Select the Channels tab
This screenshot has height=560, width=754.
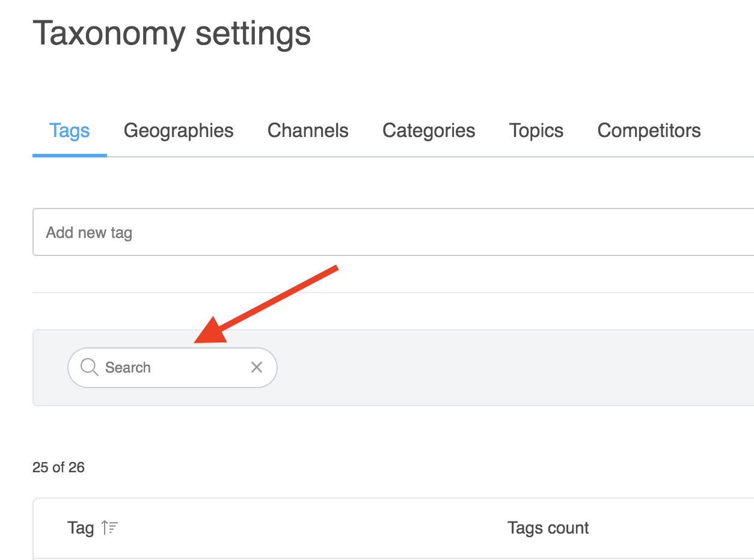pos(308,131)
